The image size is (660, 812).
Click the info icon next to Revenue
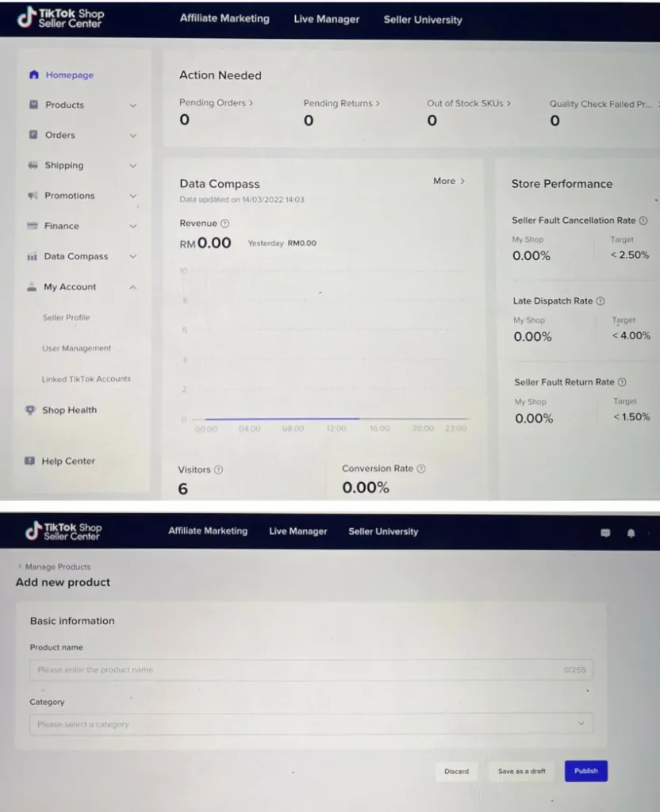click(x=225, y=224)
